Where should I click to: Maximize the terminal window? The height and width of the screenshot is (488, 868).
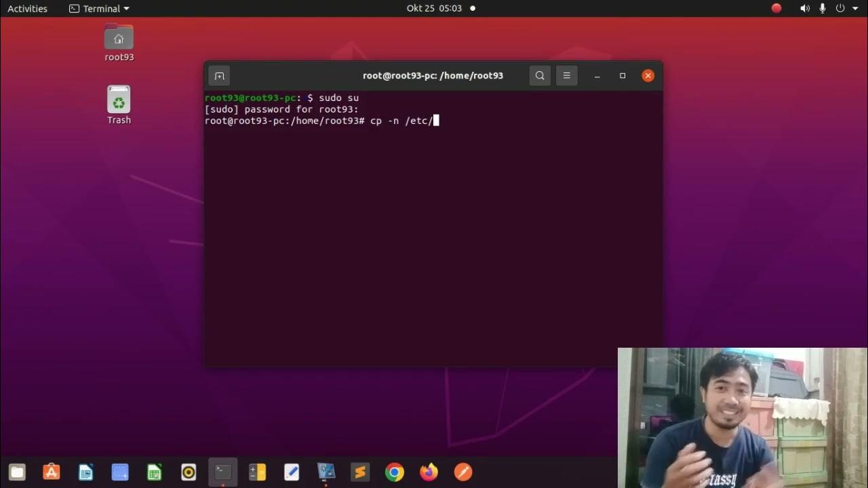coord(623,76)
